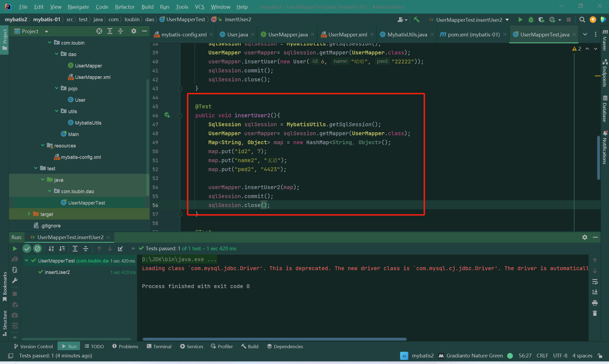
Task: Click the horizontal console scrollbar
Action: [x=274, y=339]
